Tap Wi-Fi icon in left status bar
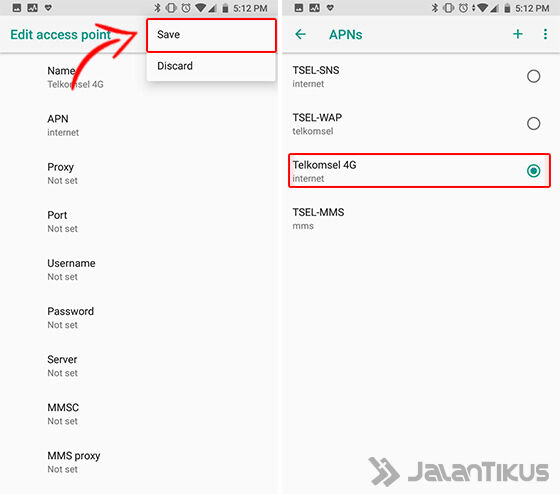This screenshot has height=494, width=560. point(201,8)
